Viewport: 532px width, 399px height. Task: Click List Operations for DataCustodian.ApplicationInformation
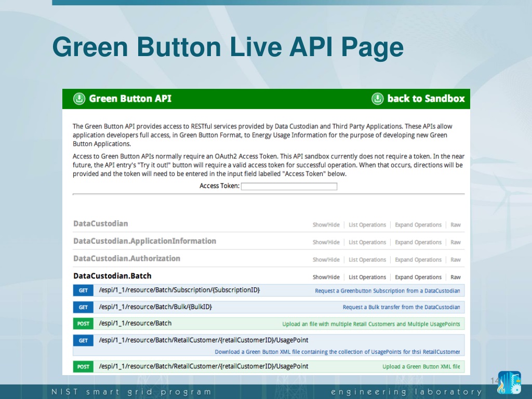click(x=367, y=242)
